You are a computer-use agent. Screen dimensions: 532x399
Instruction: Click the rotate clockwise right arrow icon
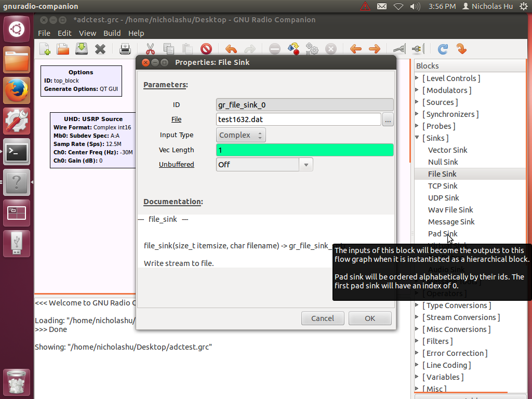375,49
